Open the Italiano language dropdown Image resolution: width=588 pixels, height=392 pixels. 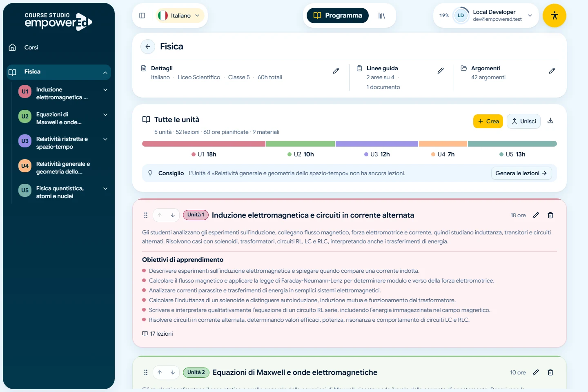pyautogui.click(x=179, y=16)
